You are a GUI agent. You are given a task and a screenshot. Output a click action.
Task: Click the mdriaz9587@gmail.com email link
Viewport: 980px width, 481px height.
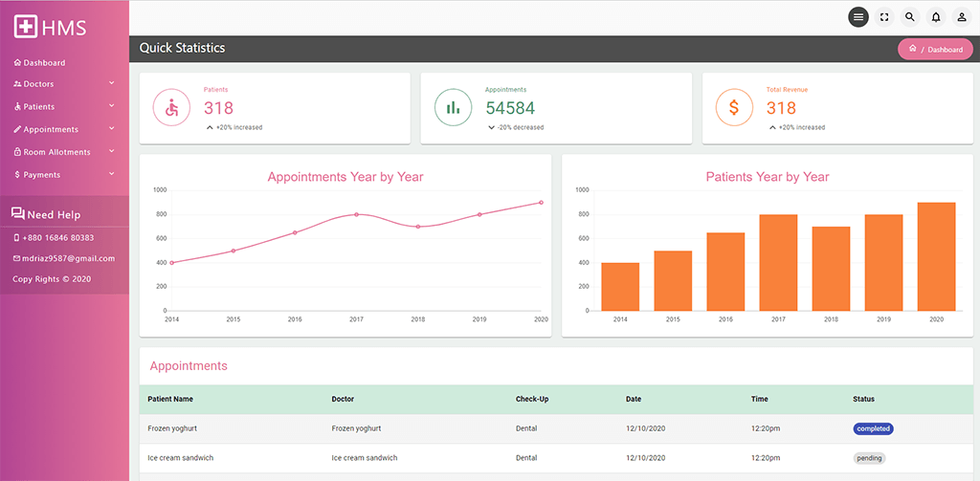point(69,258)
